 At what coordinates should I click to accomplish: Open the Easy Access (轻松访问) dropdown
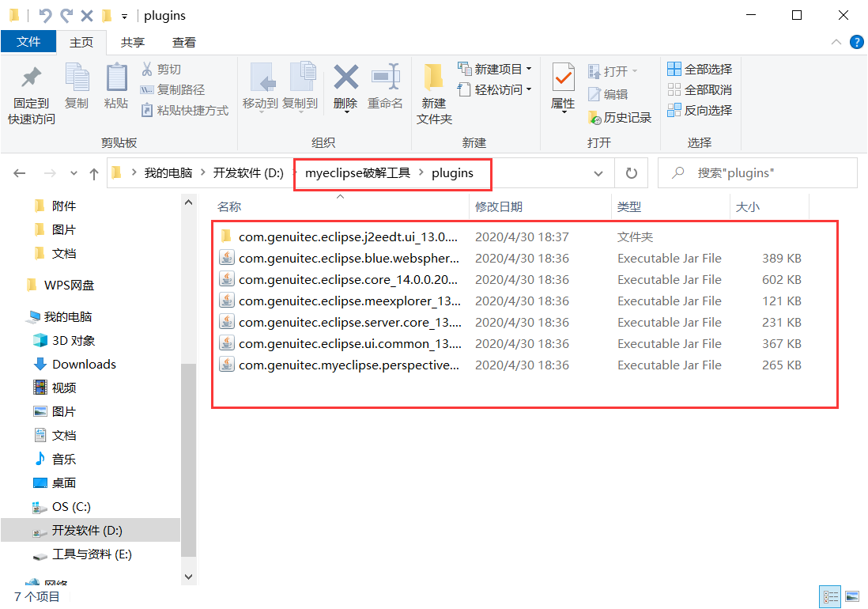point(495,89)
